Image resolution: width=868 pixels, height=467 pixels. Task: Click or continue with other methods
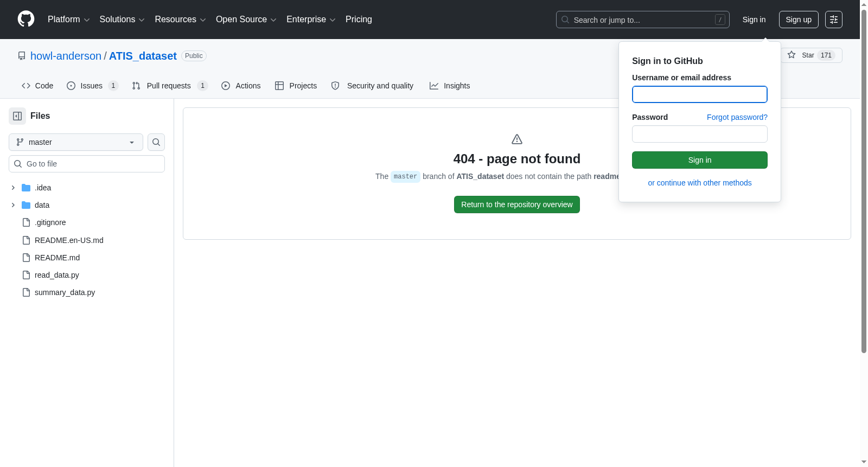(700, 183)
